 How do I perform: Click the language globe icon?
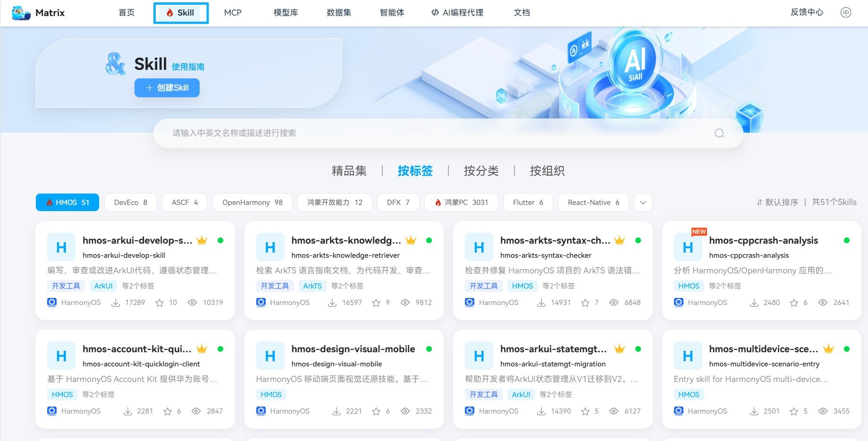(846, 13)
